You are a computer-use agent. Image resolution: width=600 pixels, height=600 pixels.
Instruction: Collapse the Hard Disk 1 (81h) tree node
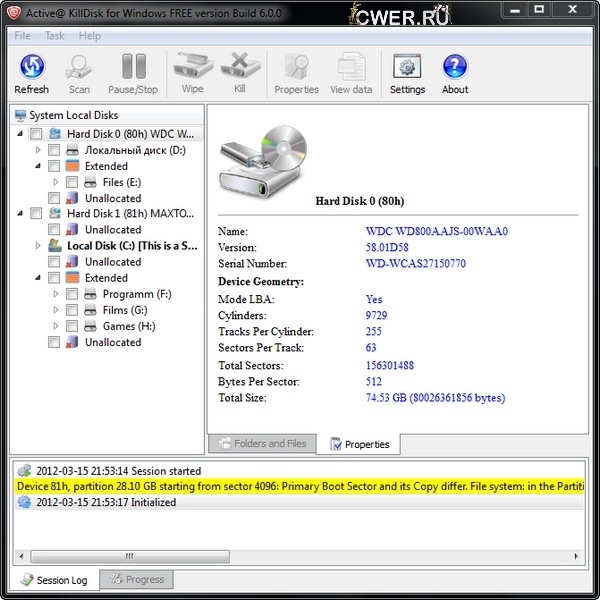(x=21, y=214)
